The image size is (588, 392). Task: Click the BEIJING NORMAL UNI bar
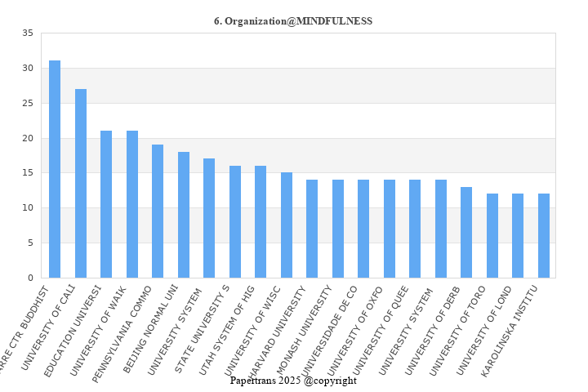point(184,215)
